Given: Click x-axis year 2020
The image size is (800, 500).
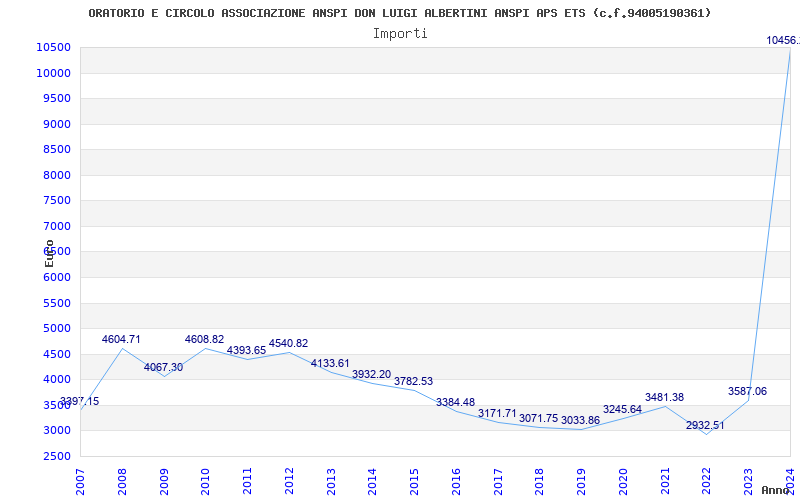Looking at the screenshot, I should [x=623, y=481].
